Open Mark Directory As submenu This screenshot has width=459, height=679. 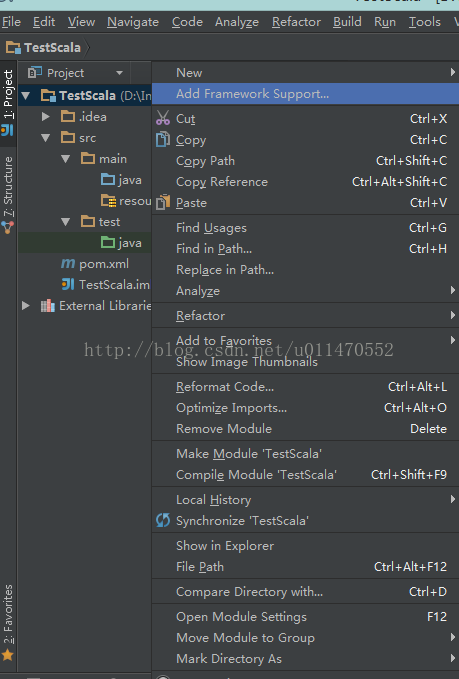click(x=305, y=659)
